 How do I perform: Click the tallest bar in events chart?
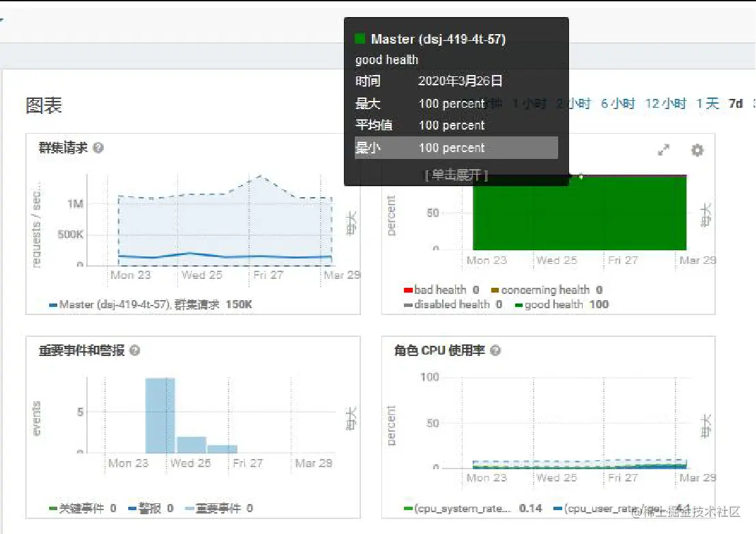[160, 415]
